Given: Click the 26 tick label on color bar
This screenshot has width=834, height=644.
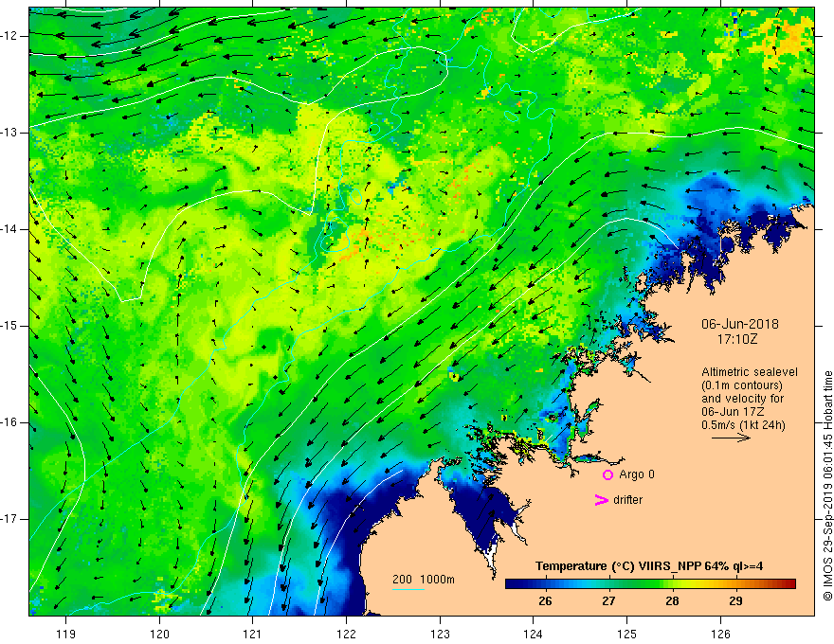Looking at the screenshot, I should pyautogui.click(x=545, y=601).
